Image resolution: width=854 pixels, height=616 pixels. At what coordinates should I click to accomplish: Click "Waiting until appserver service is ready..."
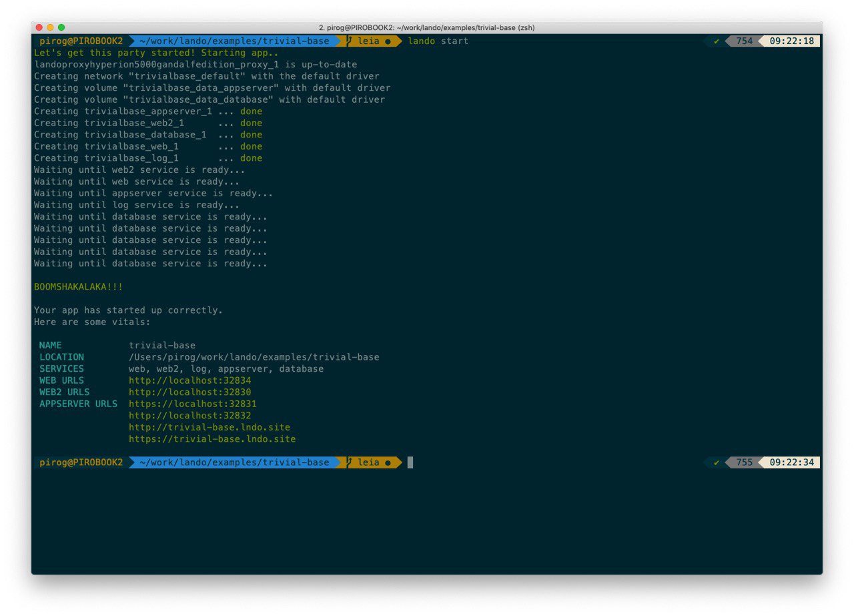click(153, 194)
